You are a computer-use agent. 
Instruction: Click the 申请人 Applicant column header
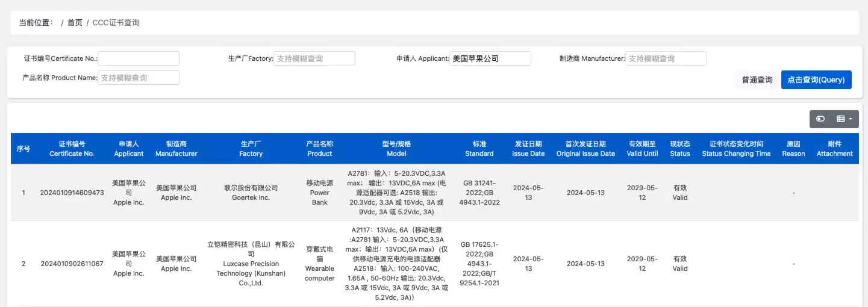(x=129, y=149)
